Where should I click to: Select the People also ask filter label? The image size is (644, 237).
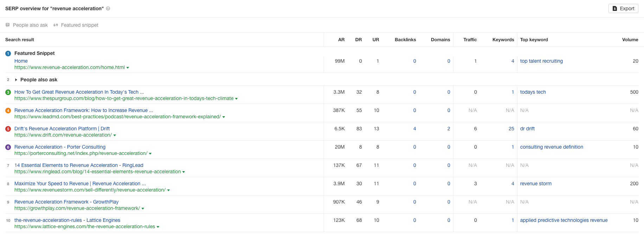pos(30,25)
